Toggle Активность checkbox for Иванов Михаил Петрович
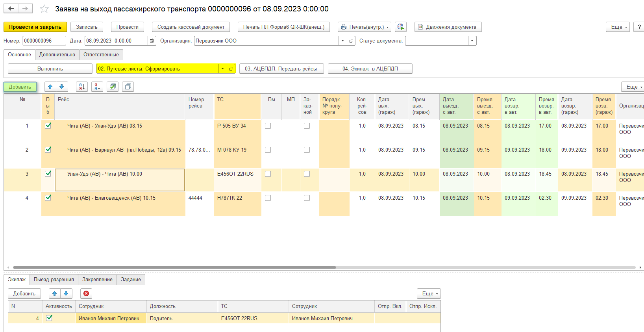644x332 pixels. pyautogui.click(x=49, y=318)
